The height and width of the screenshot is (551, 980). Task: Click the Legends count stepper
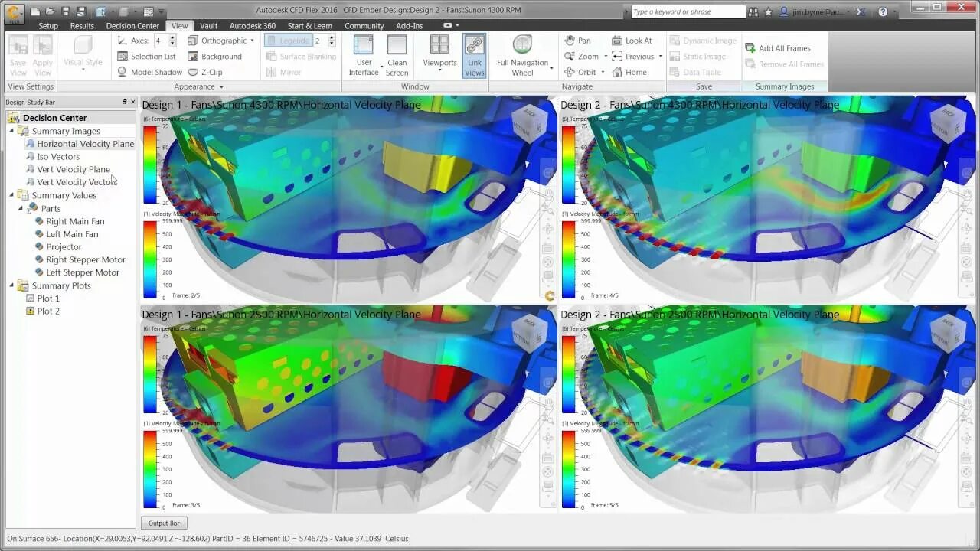pyautogui.click(x=332, y=41)
